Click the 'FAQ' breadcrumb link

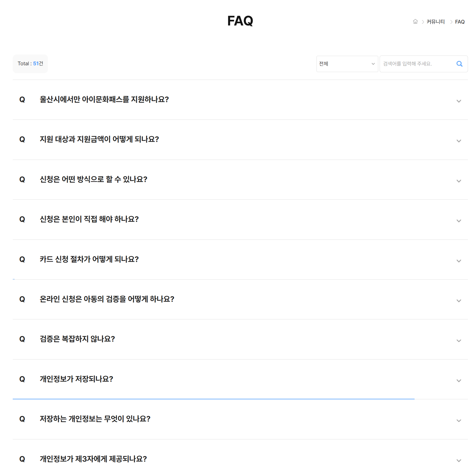click(x=460, y=22)
